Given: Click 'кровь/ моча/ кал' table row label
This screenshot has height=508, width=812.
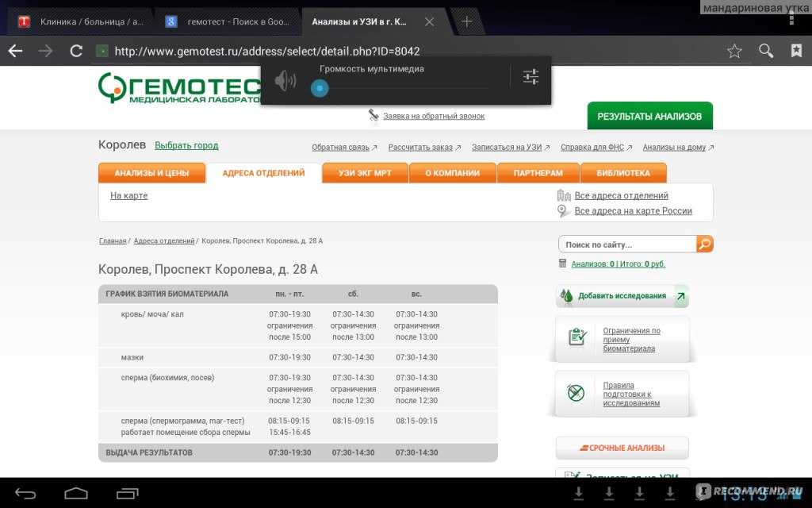Looking at the screenshot, I should pos(152,314).
